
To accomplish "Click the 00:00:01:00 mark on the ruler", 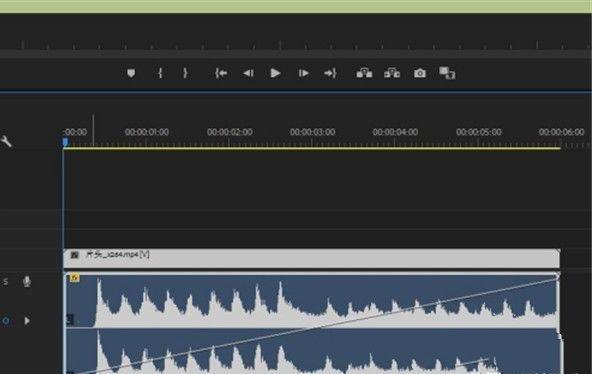I will pos(146,132).
